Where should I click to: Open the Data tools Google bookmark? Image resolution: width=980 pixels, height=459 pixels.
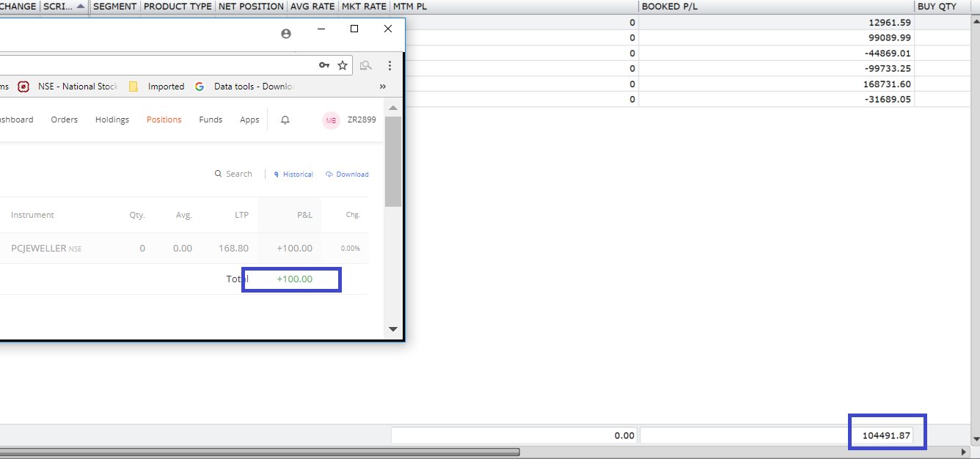245,87
